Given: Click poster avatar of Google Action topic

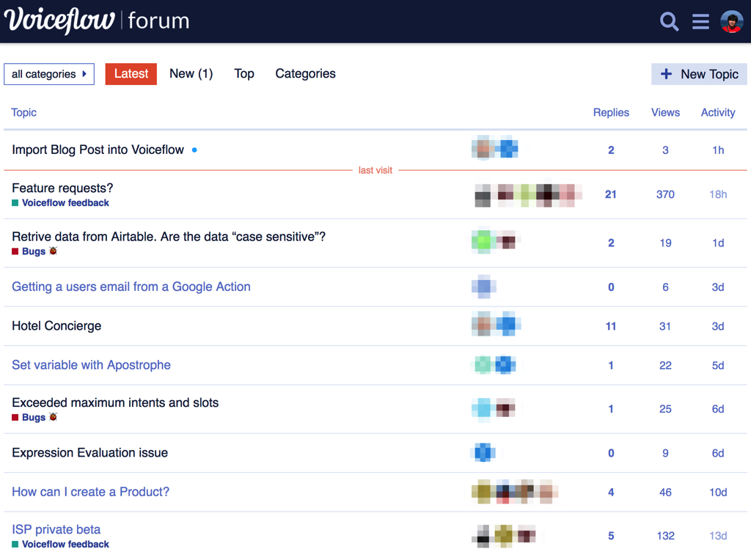Looking at the screenshot, I should tap(483, 287).
